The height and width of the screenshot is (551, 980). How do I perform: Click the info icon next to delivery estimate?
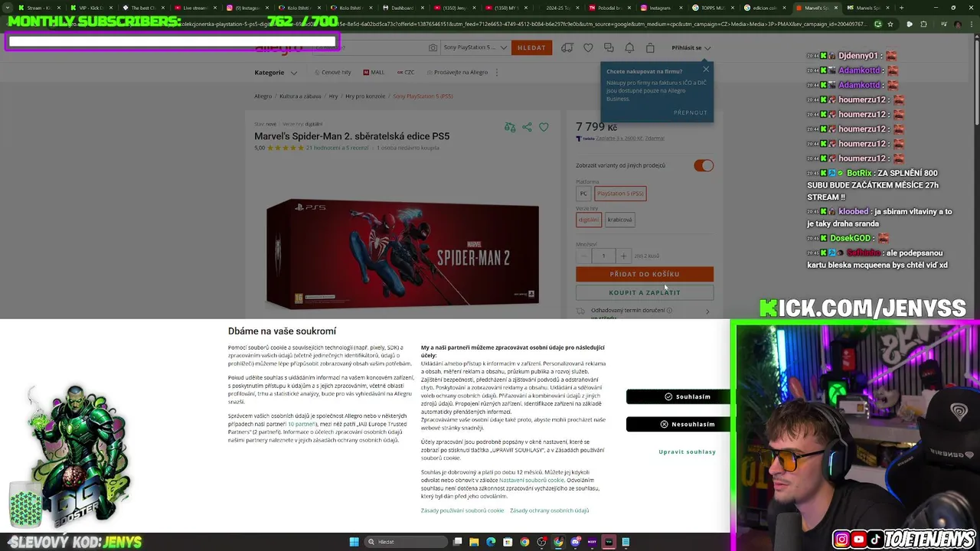669,310
